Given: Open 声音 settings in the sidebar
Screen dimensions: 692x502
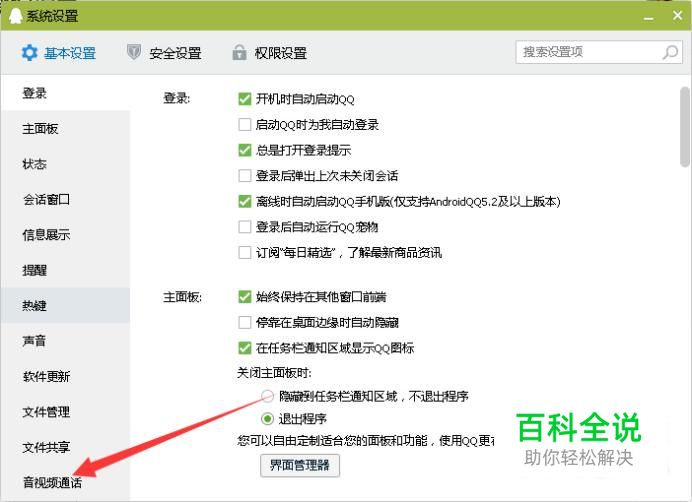Looking at the screenshot, I should coord(65,340).
